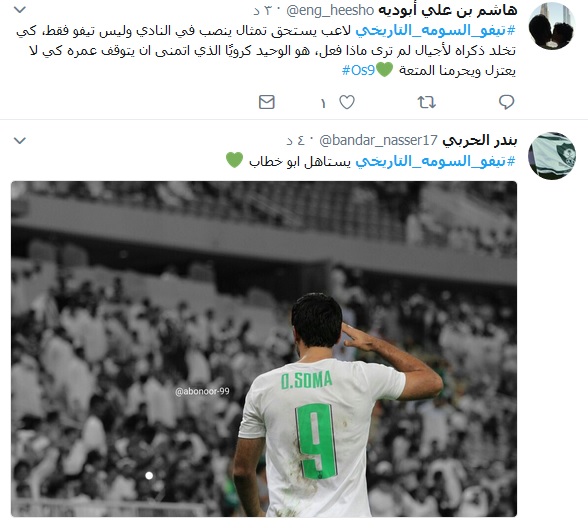Open the #Os9 hashtag link
This screenshot has width=588, height=528.
pyautogui.click(x=358, y=70)
